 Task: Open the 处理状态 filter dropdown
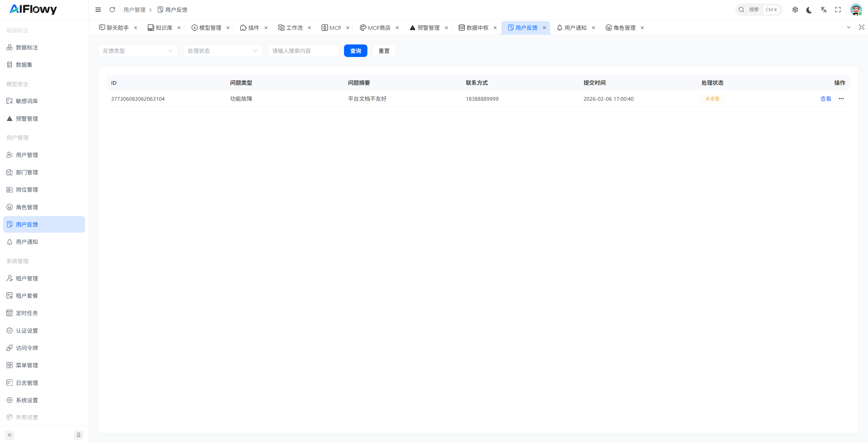pyautogui.click(x=223, y=51)
